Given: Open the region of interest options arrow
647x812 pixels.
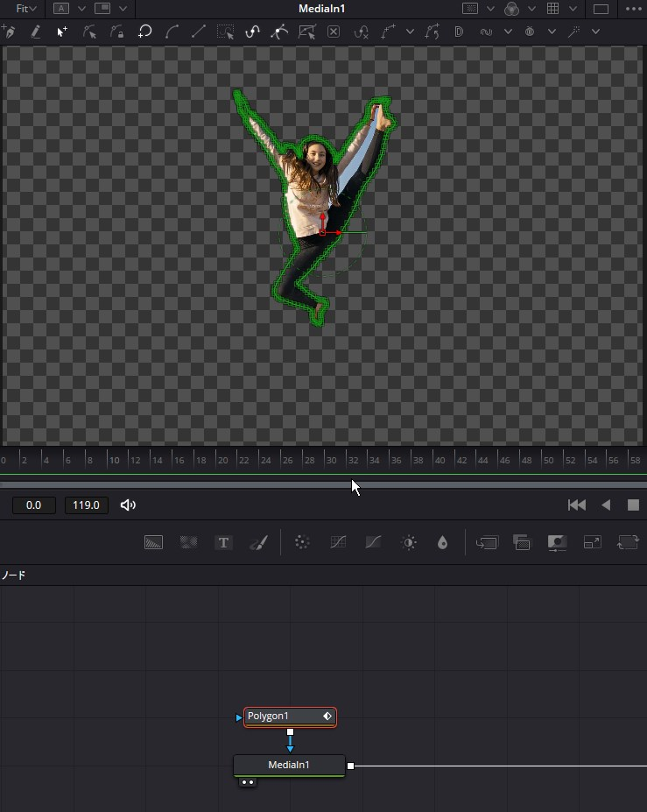Looking at the screenshot, I should pos(490,9).
